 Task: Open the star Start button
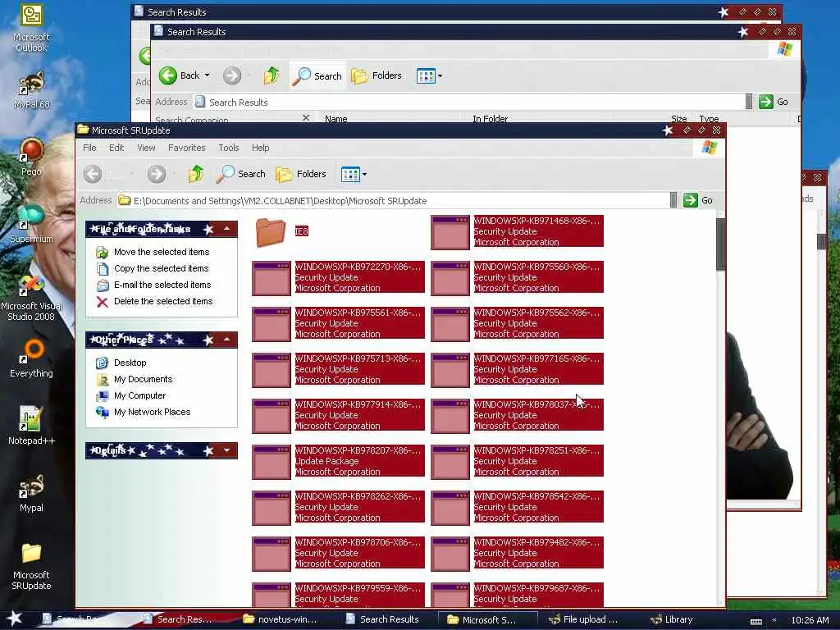pyautogui.click(x=14, y=619)
